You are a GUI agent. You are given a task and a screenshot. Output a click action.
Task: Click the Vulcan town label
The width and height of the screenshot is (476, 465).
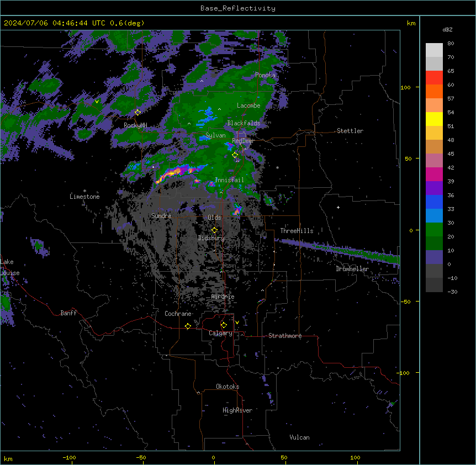coord(299,437)
